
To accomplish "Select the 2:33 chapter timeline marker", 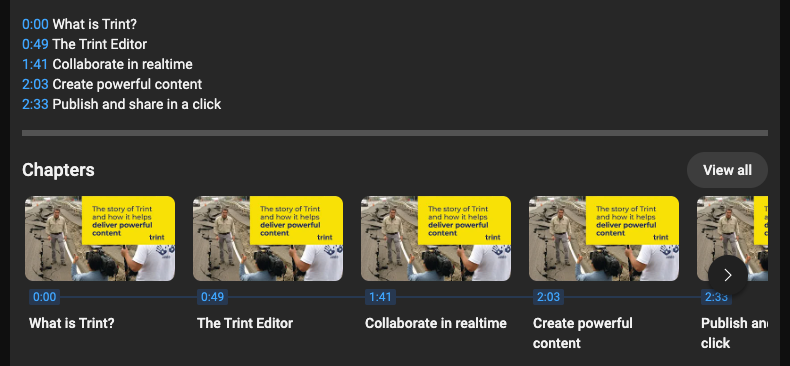I will point(716,297).
